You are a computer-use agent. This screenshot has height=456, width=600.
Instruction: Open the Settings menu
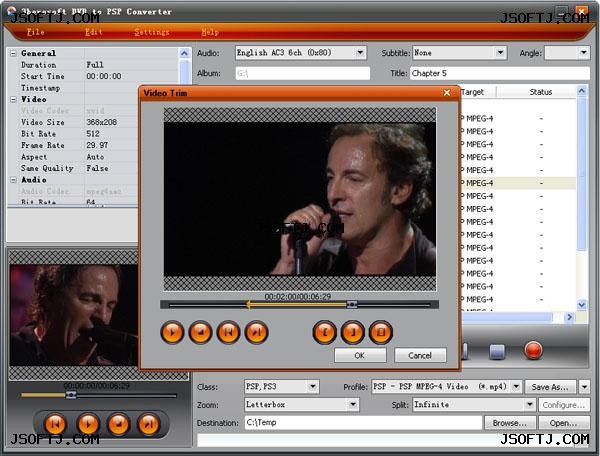point(152,32)
